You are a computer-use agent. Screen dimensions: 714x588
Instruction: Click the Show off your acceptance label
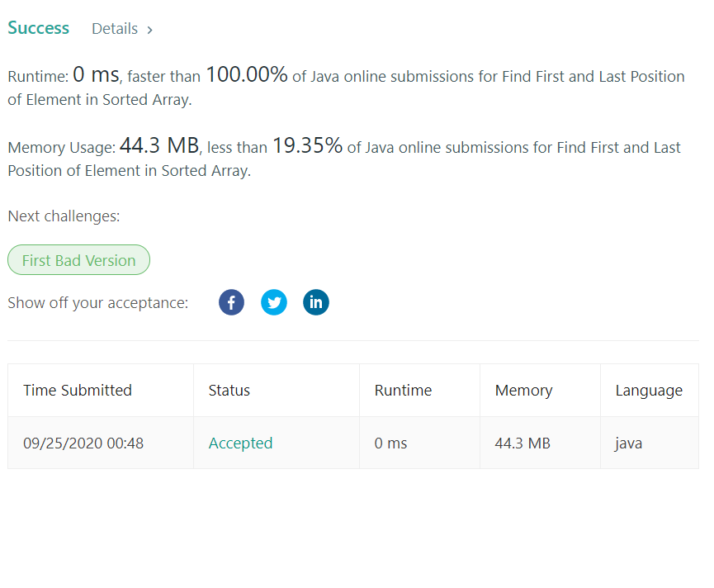point(97,303)
